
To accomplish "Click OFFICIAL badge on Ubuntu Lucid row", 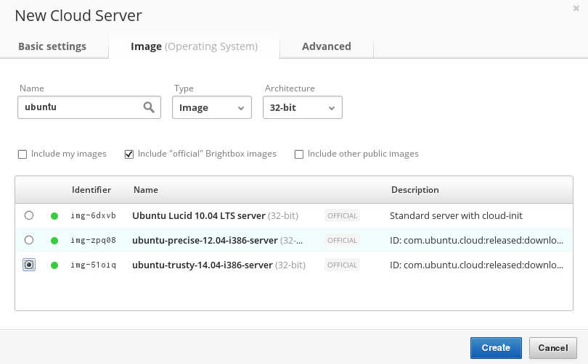I will click(342, 215).
